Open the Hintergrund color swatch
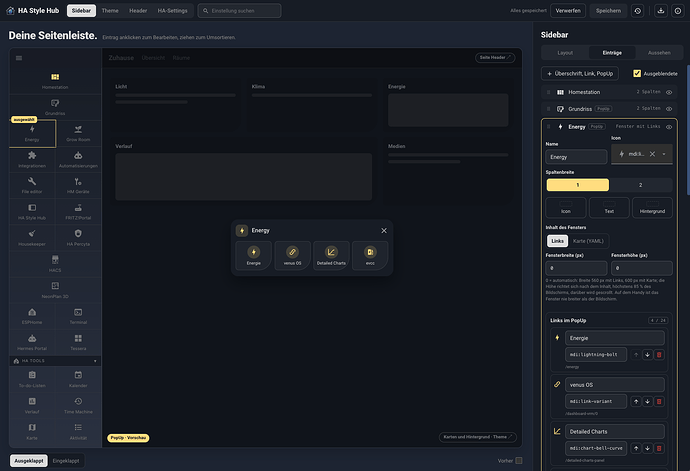Screen dimensions: 690x471 [x=652, y=208]
